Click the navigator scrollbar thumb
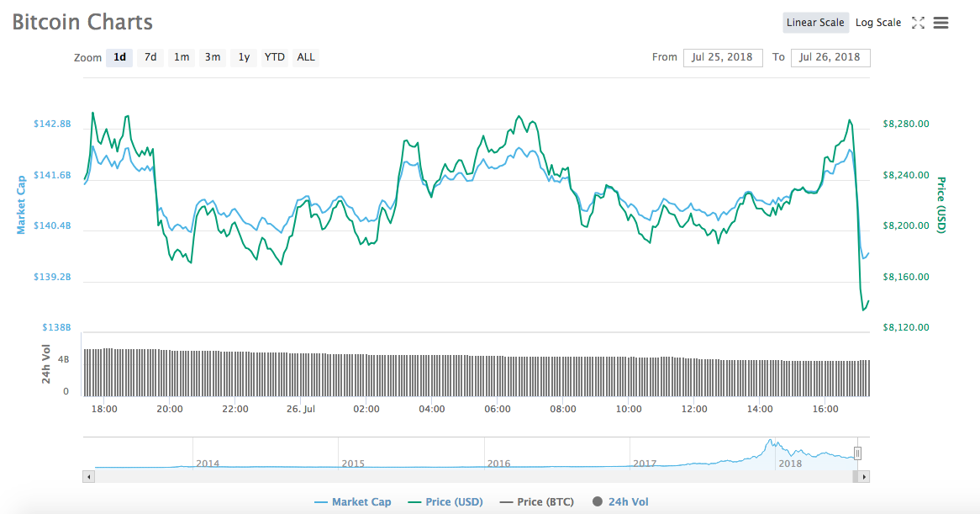Viewport: 980px width, 514px height. [x=855, y=477]
